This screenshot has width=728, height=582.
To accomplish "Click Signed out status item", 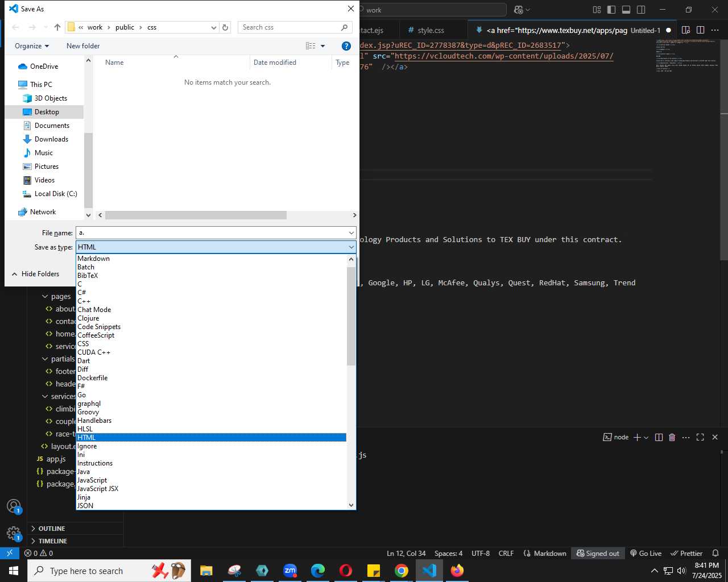I will pos(598,553).
